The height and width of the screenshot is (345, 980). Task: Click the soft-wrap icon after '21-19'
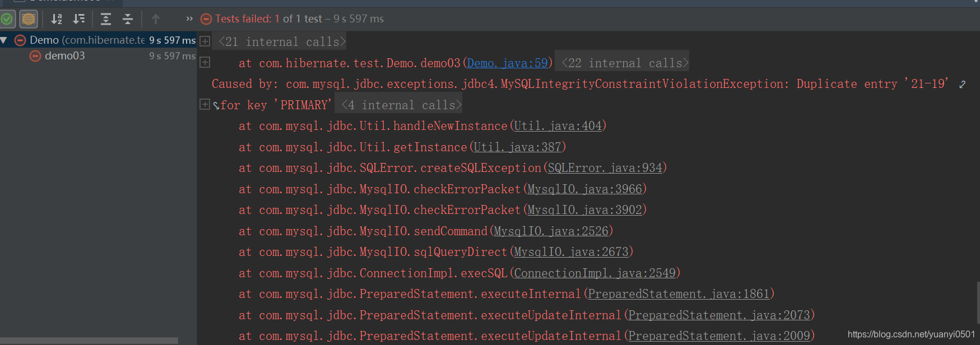962,85
